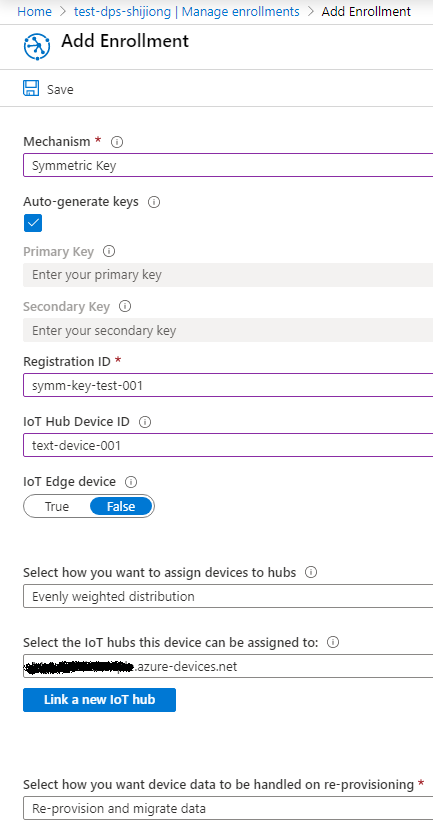Click the Save disk icon

pos(31,88)
